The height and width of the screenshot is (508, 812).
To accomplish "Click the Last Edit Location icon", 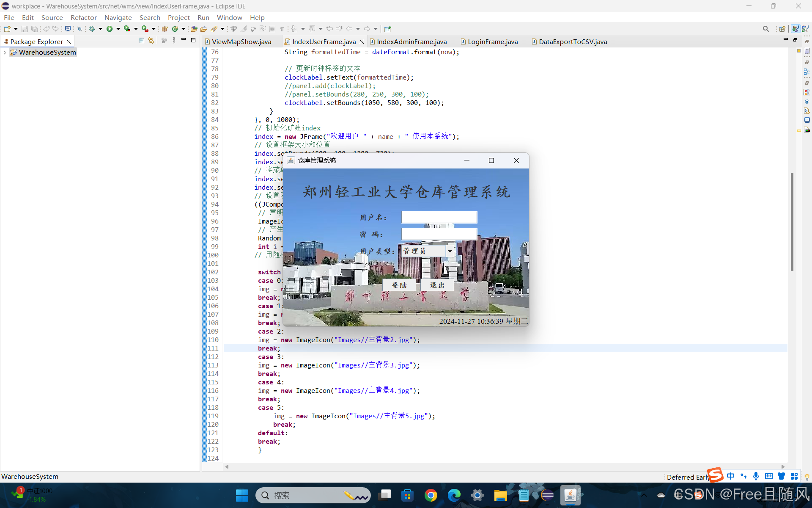I will point(330,29).
